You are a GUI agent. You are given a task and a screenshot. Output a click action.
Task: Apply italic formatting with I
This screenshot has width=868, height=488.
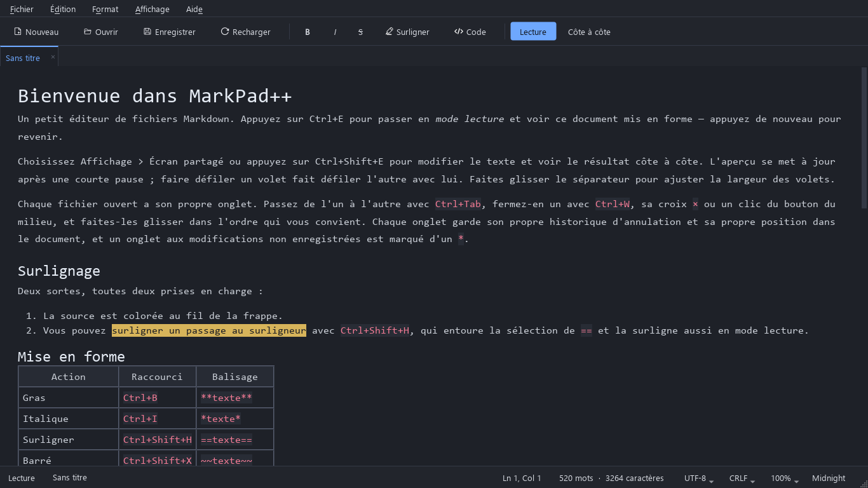coord(335,32)
